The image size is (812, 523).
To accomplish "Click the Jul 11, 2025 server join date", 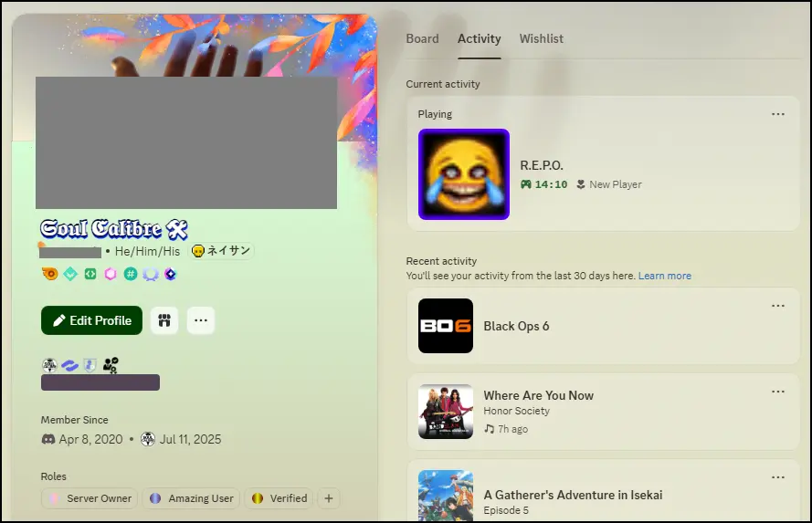I will tap(190, 439).
